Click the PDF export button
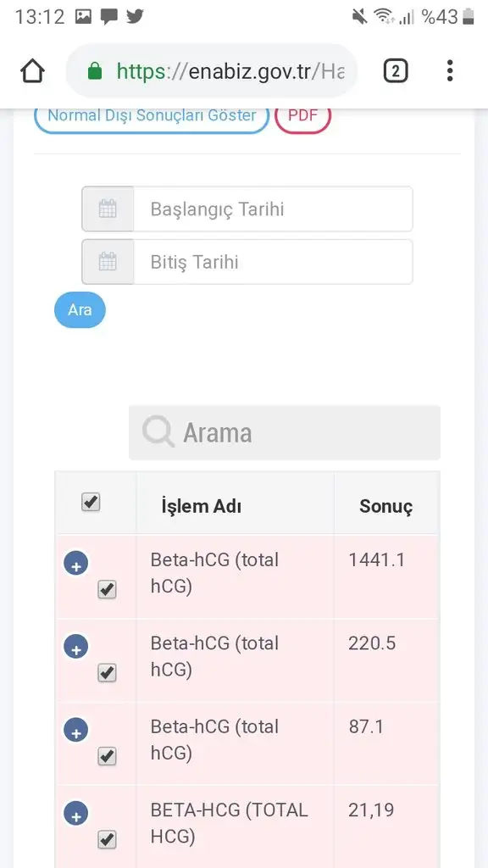This screenshot has height=868, width=488. 302,115
